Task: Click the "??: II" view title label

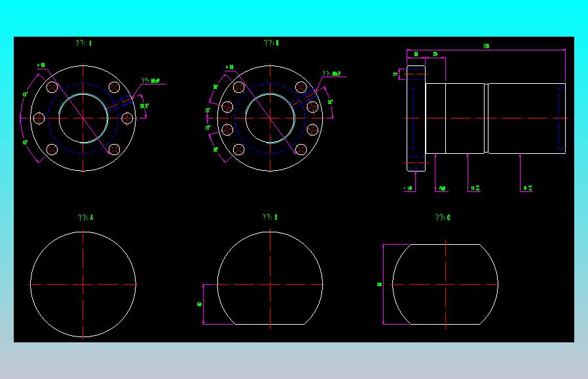Action: point(271,43)
